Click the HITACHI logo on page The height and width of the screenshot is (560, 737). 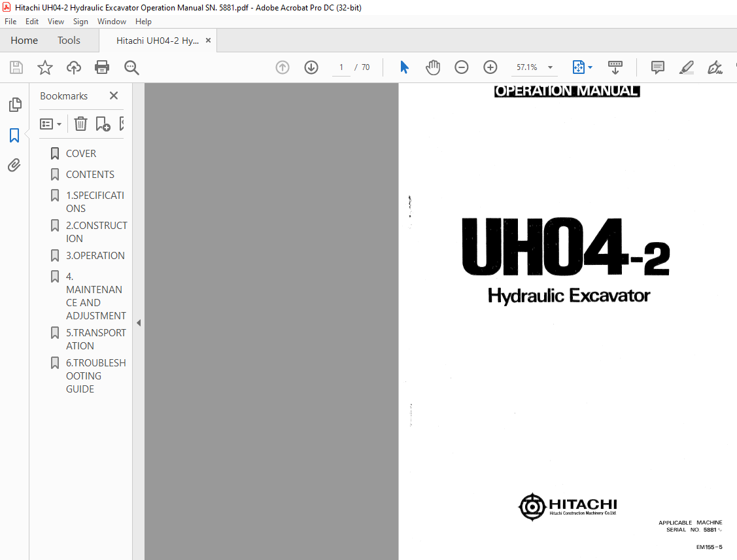click(x=568, y=506)
